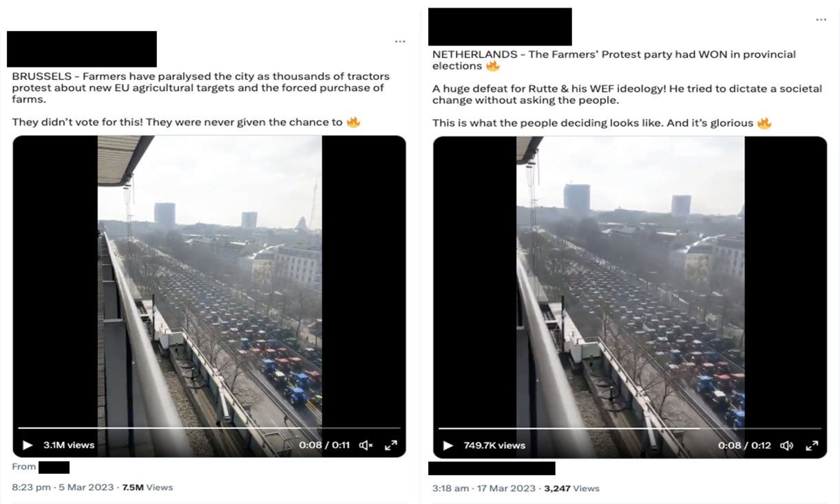
Task: Open the 7.5M Views count on the left post
Action: [x=147, y=487]
